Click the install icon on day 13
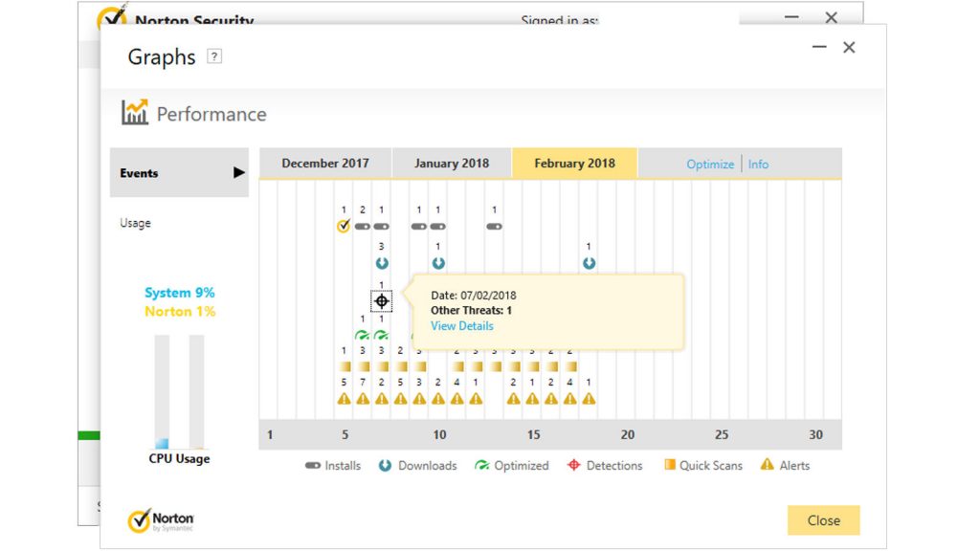The image size is (980, 551). pos(494,227)
